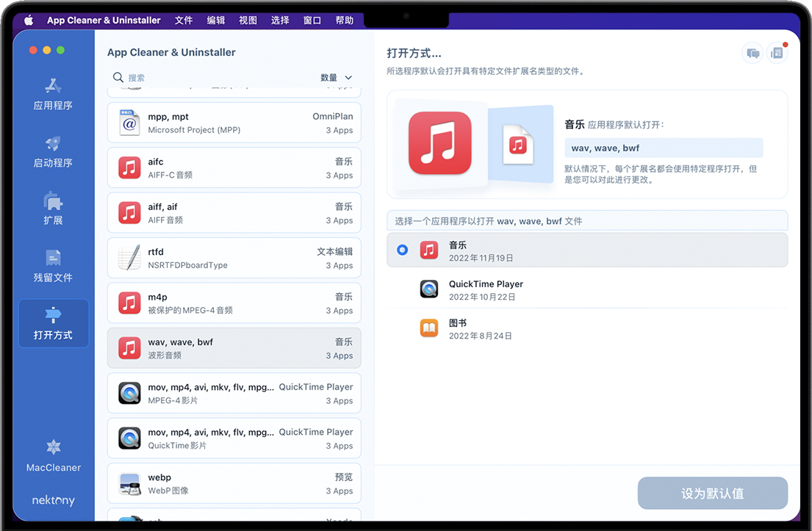This screenshot has width=812, height=531.
Task: Click the 打开方式... panel heading
Action: pyautogui.click(x=414, y=53)
